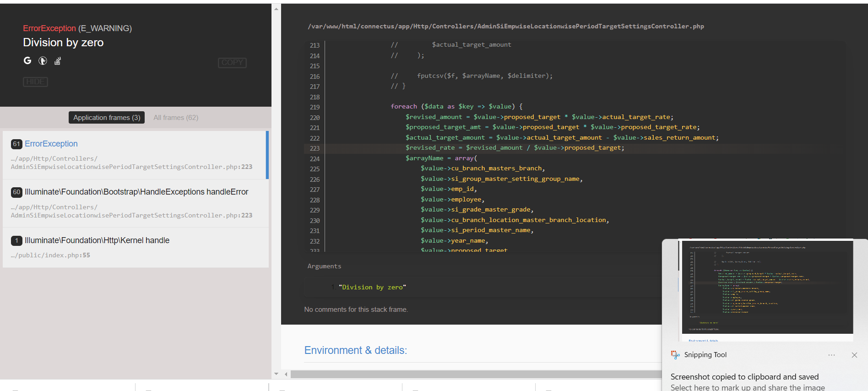This screenshot has width=868, height=391.
Task: Click the ErrorException heading link
Action: click(49, 28)
